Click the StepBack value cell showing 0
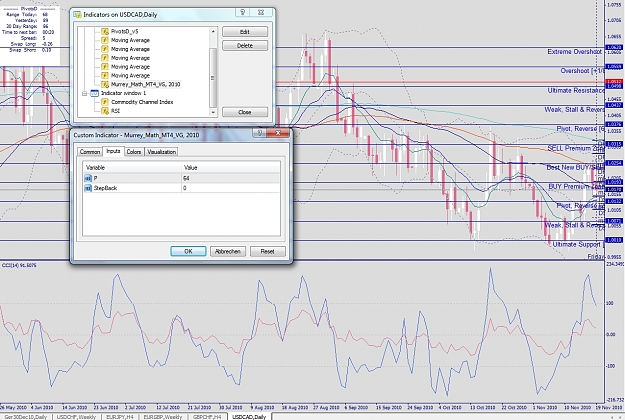This screenshot has height=420, width=625. pyautogui.click(x=231, y=188)
